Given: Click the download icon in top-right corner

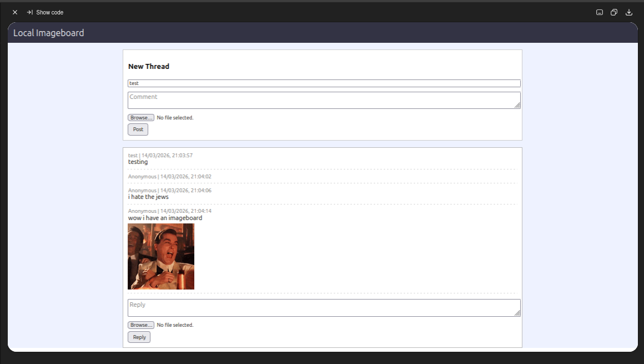Looking at the screenshot, I should click(x=629, y=12).
